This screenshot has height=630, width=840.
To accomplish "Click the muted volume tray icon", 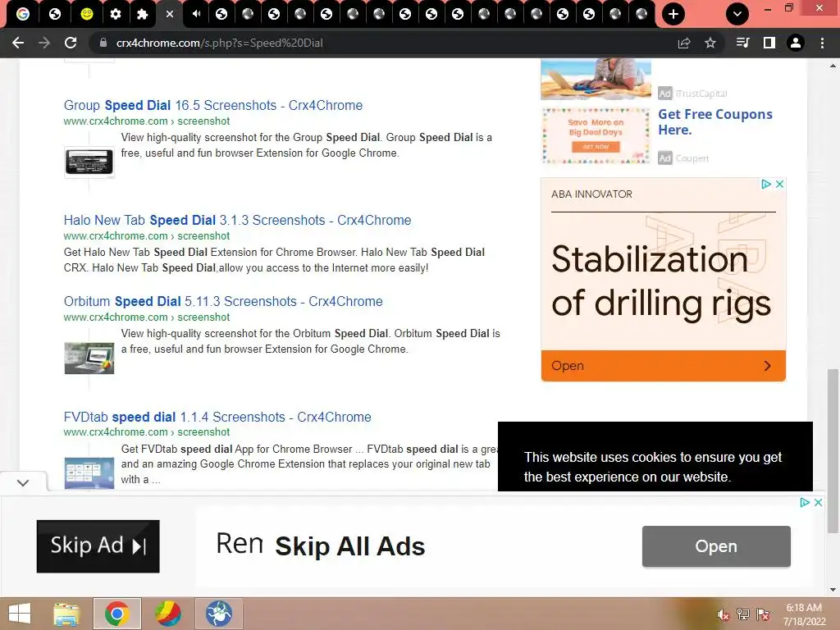I will (x=724, y=615).
